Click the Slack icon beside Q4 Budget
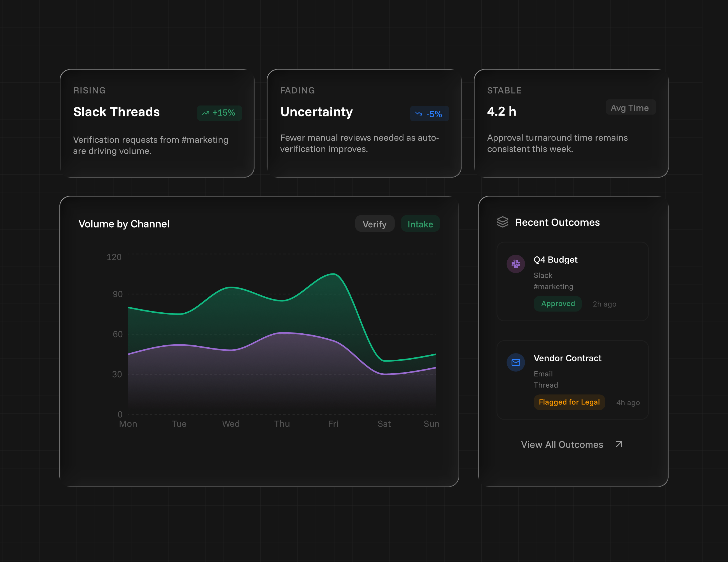The image size is (728, 562). pos(516,264)
